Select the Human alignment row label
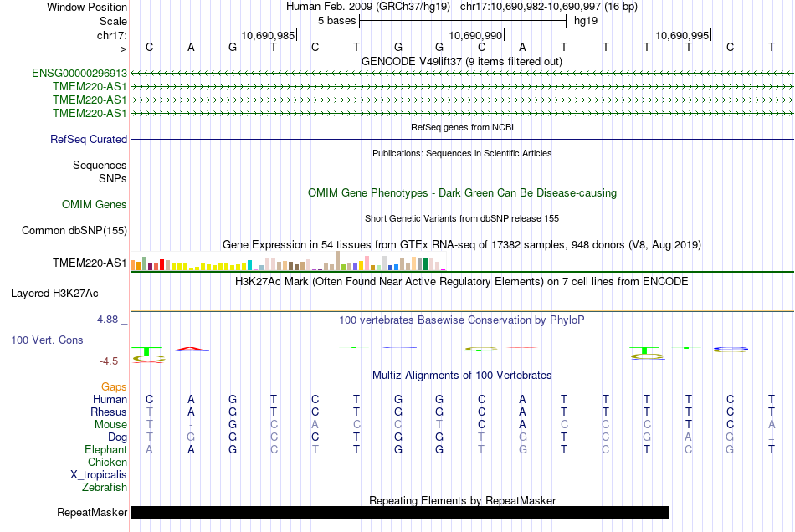The height and width of the screenshot is (532, 795). [x=110, y=399]
